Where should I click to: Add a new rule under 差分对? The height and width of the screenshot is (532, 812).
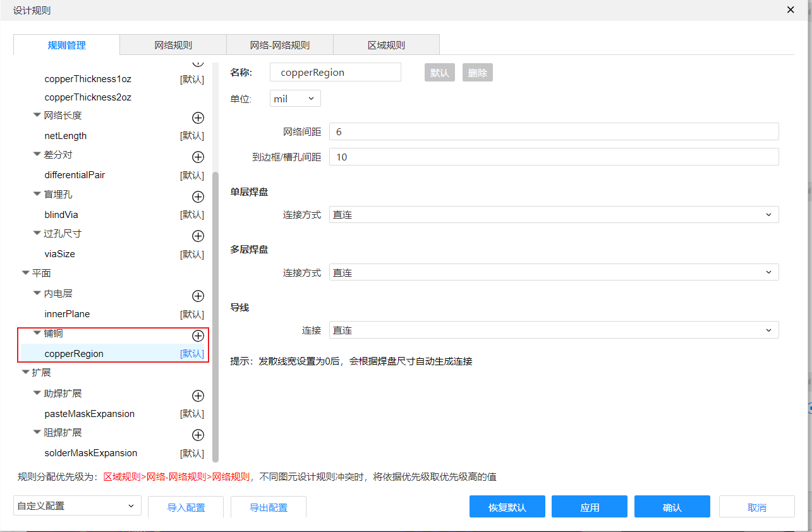pos(198,157)
